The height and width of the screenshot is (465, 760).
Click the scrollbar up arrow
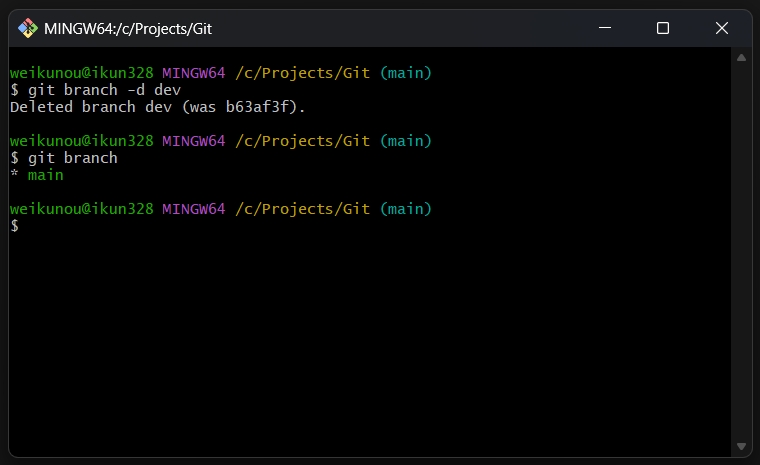click(741, 58)
